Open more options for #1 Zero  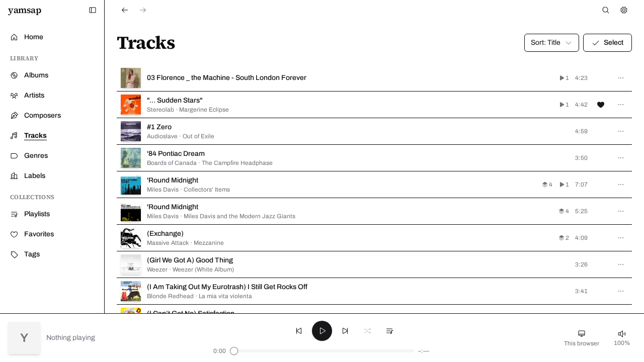coord(621,131)
